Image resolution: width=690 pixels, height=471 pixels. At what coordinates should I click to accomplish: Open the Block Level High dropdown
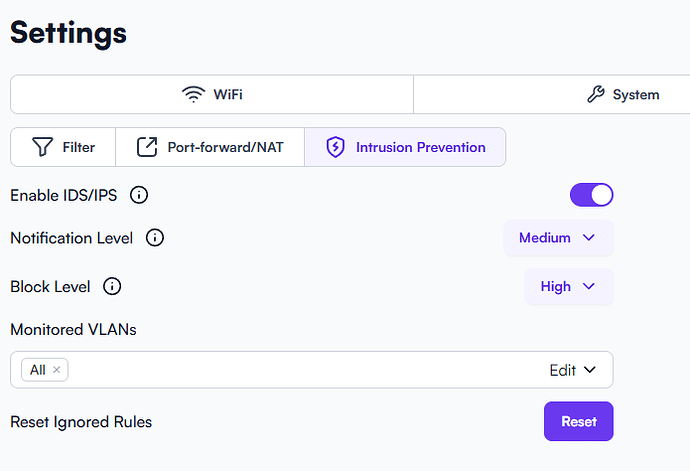tap(569, 287)
